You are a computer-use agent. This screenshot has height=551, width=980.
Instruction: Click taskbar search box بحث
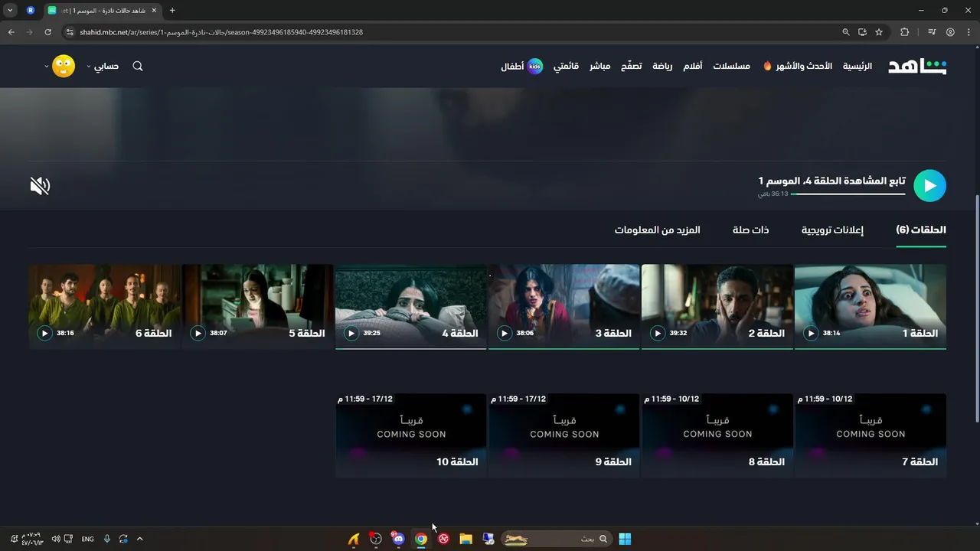pyautogui.click(x=557, y=539)
